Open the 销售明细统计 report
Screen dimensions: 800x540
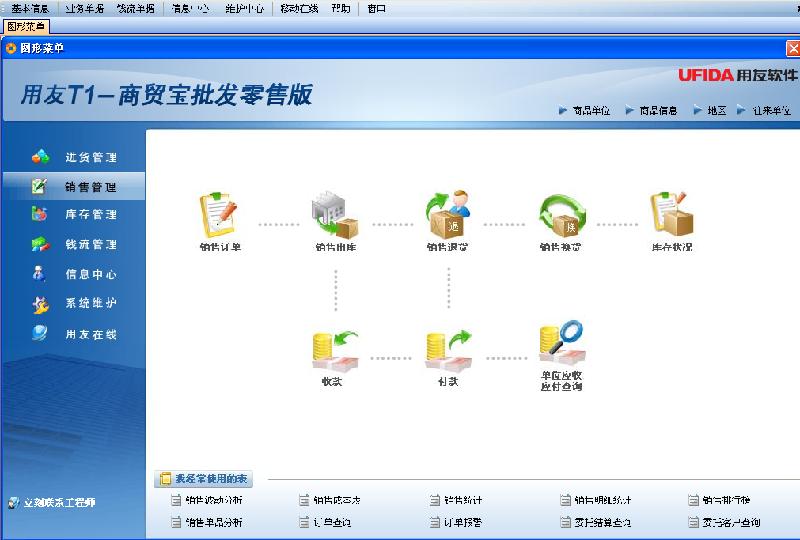click(603, 500)
